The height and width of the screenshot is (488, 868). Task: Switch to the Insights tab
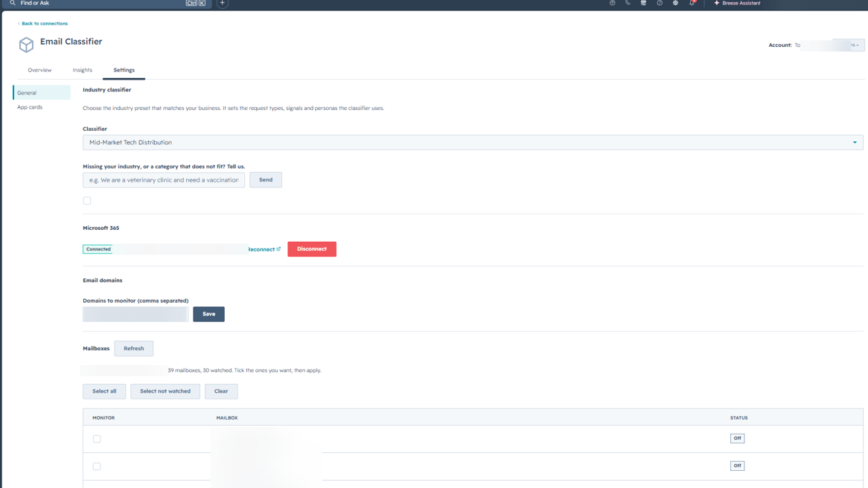[83, 70]
